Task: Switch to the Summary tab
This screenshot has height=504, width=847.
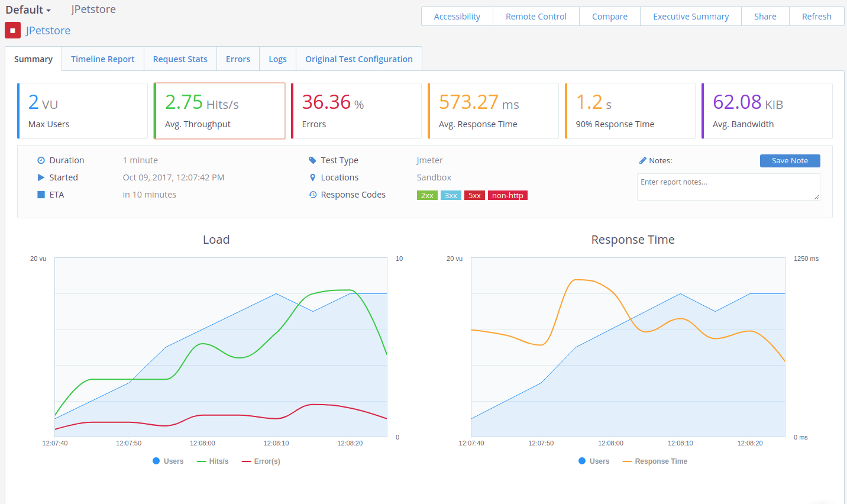Action: [33, 59]
